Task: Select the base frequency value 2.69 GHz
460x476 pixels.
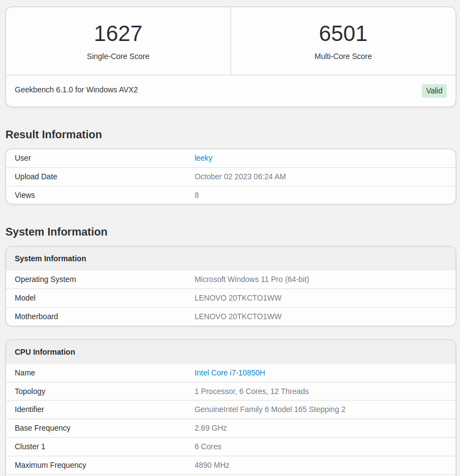Action: coord(210,428)
